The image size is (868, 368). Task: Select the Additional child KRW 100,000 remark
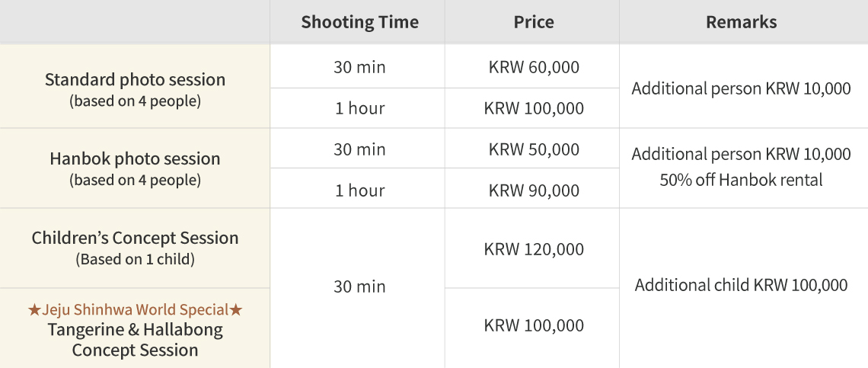(741, 285)
